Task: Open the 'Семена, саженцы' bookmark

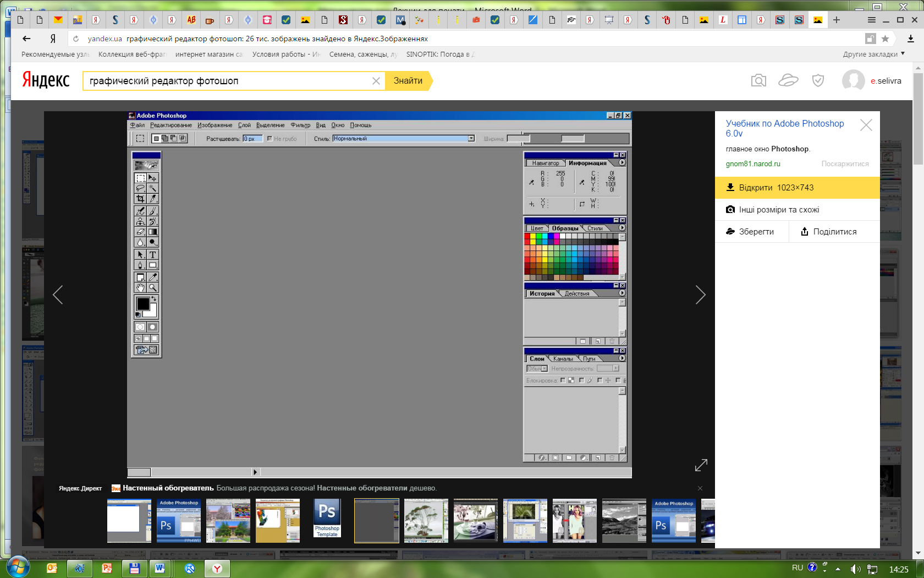Action: [363, 54]
